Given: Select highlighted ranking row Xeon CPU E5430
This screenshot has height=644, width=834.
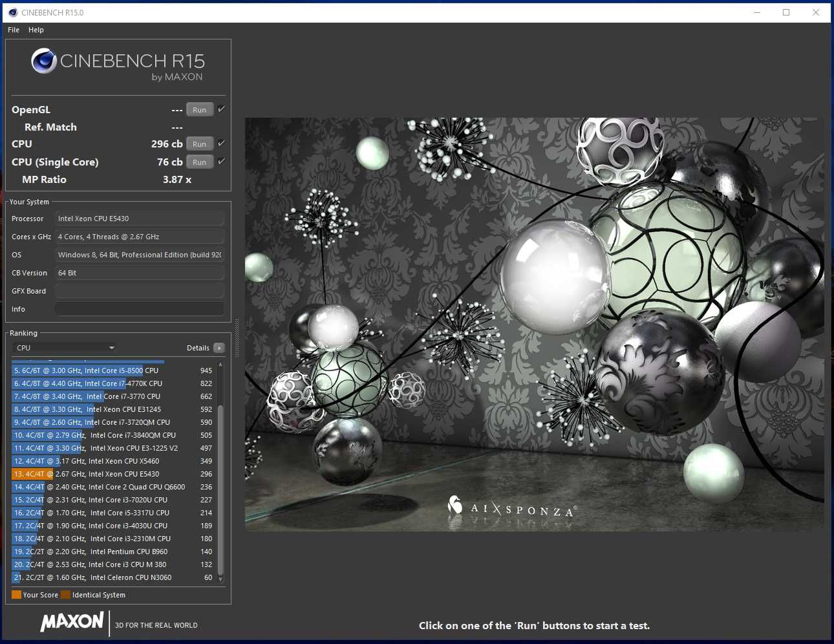Looking at the screenshot, I should (x=113, y=474).
